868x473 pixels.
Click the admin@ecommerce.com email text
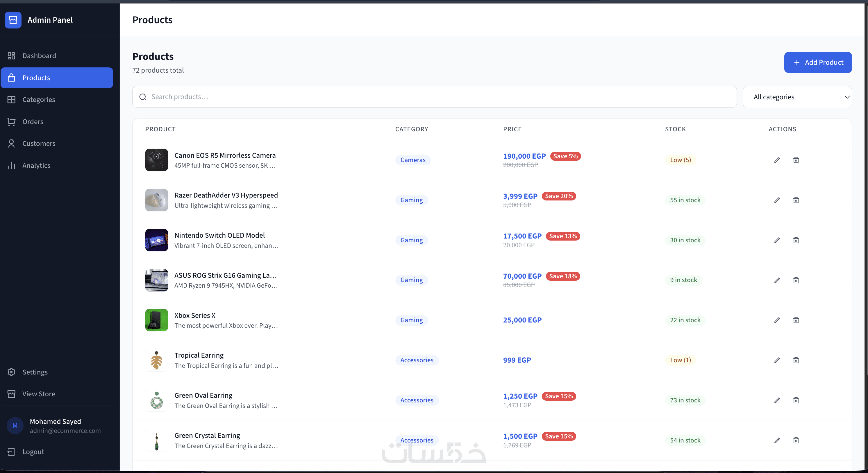(x=65, y=431)
